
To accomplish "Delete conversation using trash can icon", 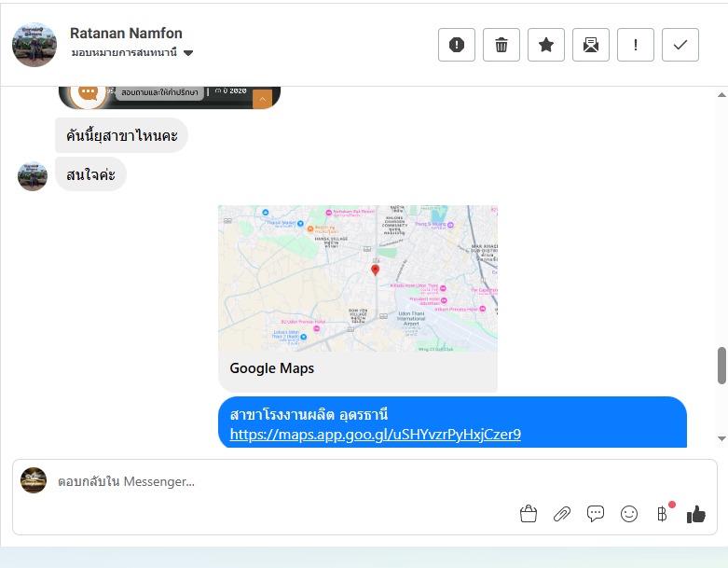I will [501, 45].
